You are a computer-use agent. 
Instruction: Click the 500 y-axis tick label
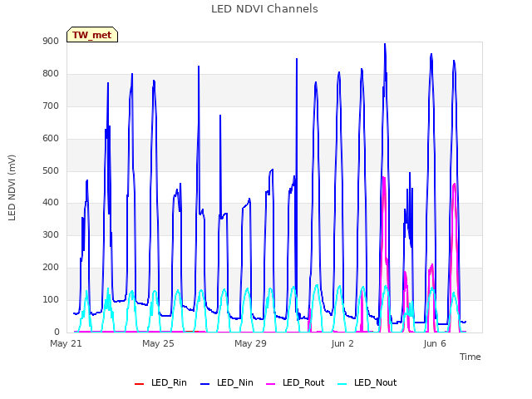click(x=51, y=170)
